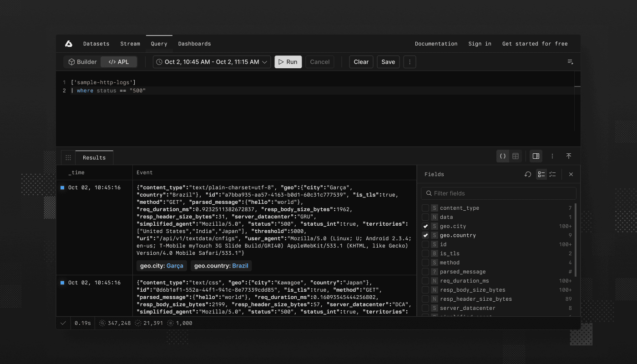Reset the fields list

(527, 174)
